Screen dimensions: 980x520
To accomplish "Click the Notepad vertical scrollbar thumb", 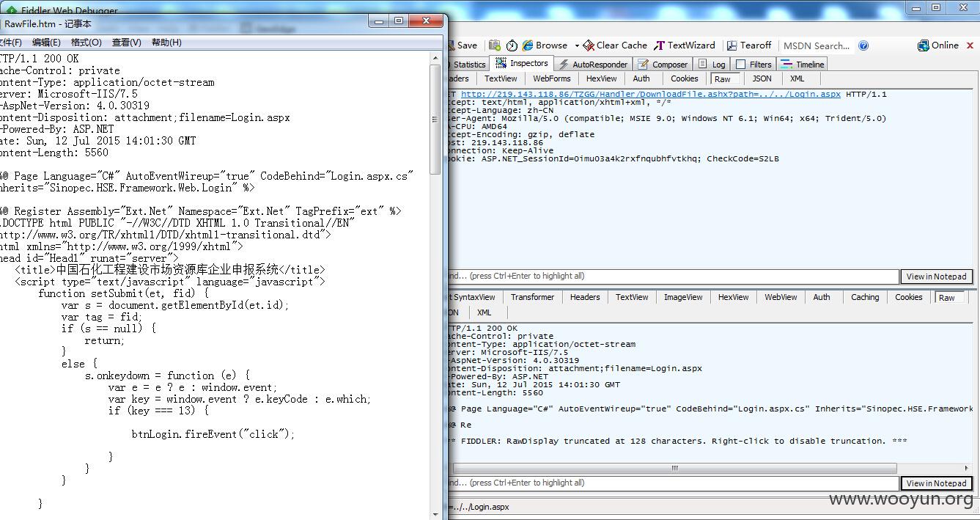I will (435, 120).
